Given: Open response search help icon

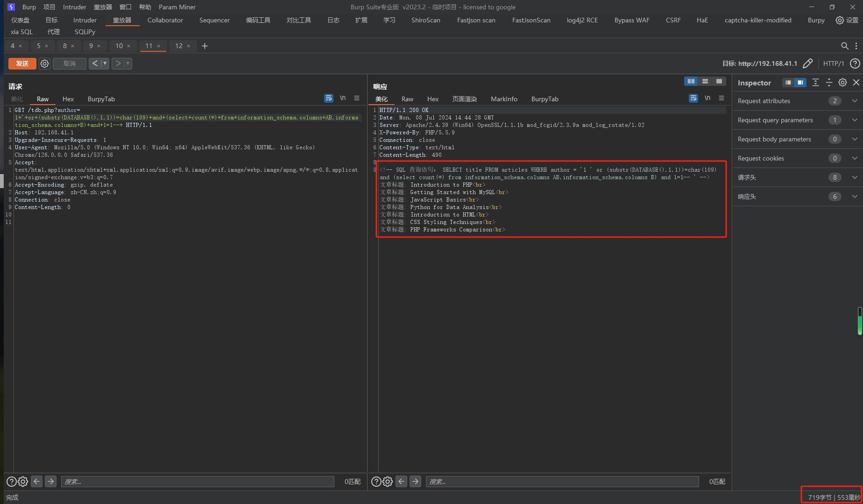Looking at the screenshot, I should (x=376, y=482).
